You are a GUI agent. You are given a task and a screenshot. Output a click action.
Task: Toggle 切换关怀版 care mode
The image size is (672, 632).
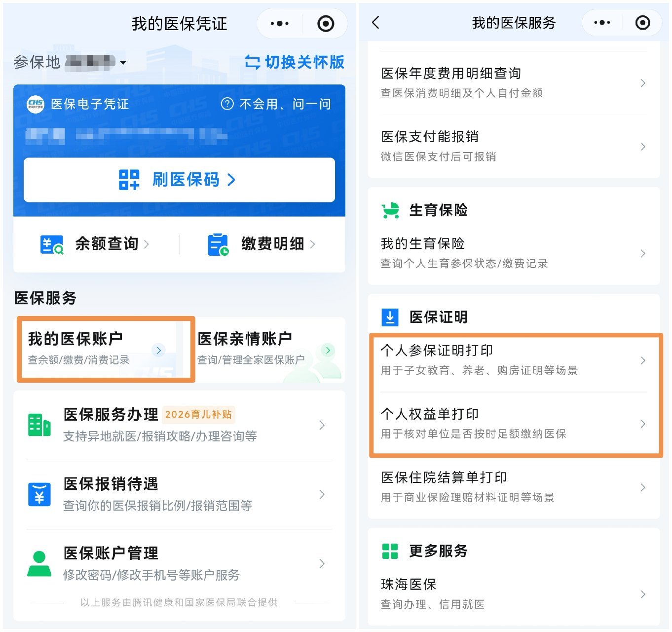tap(295, 62)
